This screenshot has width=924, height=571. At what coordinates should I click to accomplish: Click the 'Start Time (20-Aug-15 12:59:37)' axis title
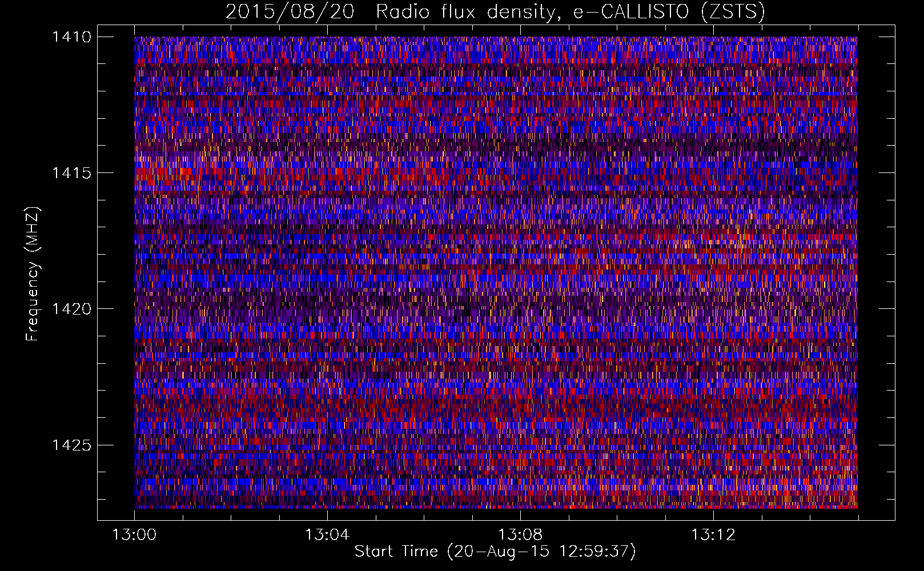coord(495,552)
